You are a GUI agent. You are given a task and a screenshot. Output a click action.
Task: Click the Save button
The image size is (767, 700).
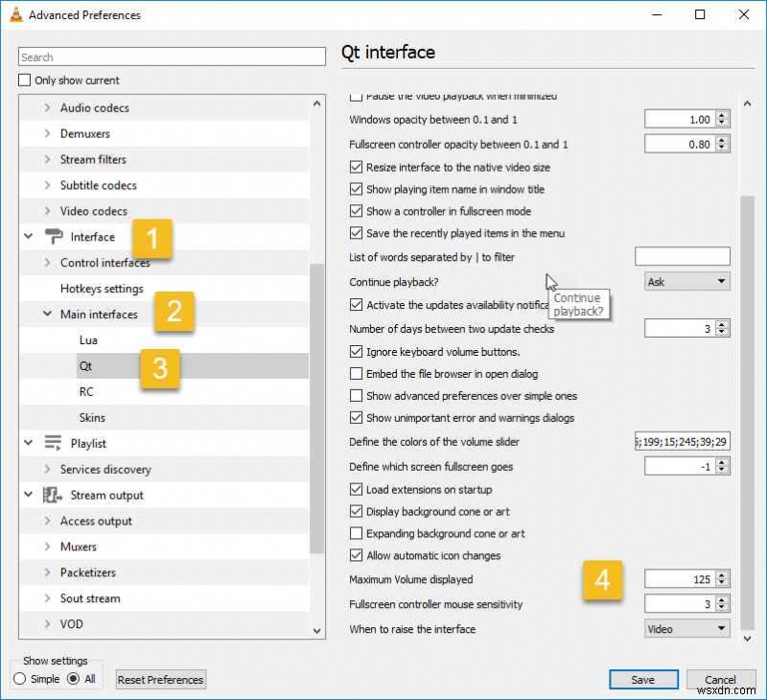tap(643, 679)
